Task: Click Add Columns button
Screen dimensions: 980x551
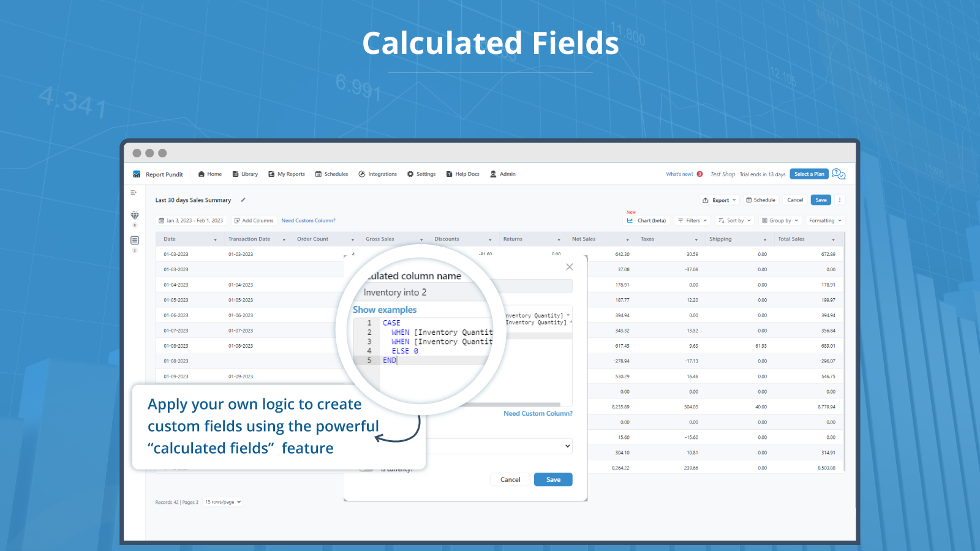Action: pos(254,220)
